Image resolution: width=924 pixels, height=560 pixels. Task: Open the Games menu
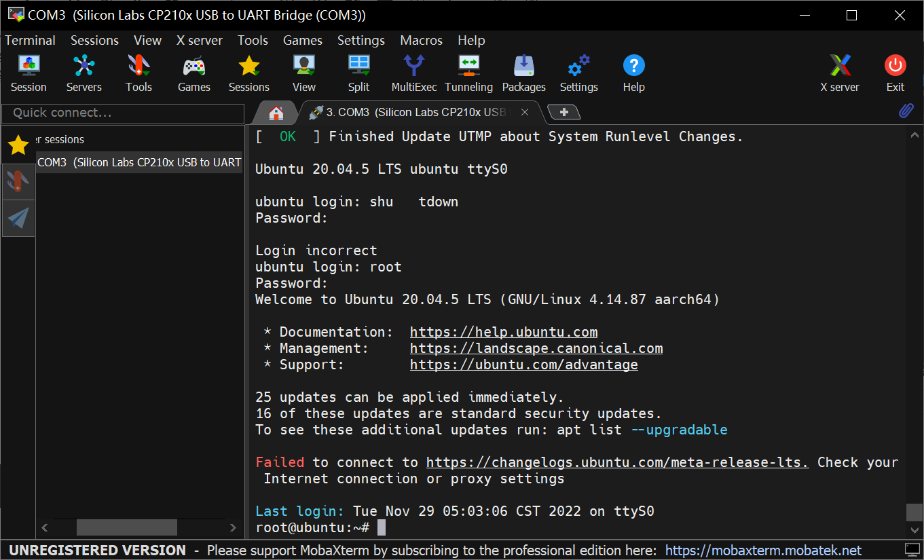pos(303,40)
